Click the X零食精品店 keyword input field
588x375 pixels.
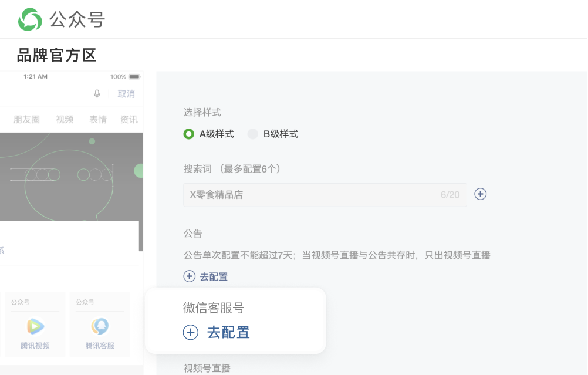point(293,194)
